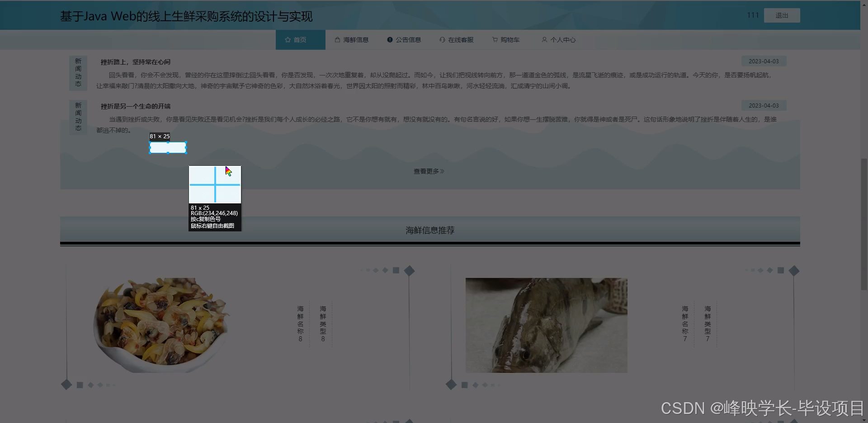This screenshot has width=868, height=423.
Task: Click the large diamond marker beside shrimp carousel
Action: [x=410, y=270]
